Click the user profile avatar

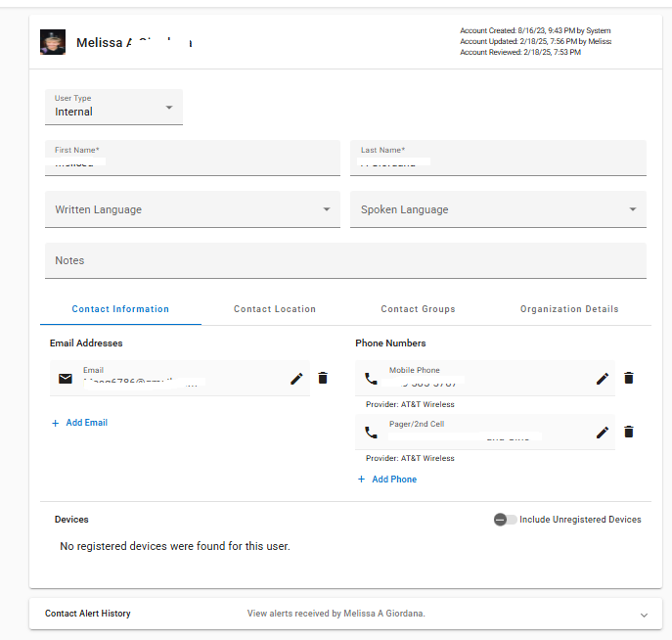pos(53,42)
